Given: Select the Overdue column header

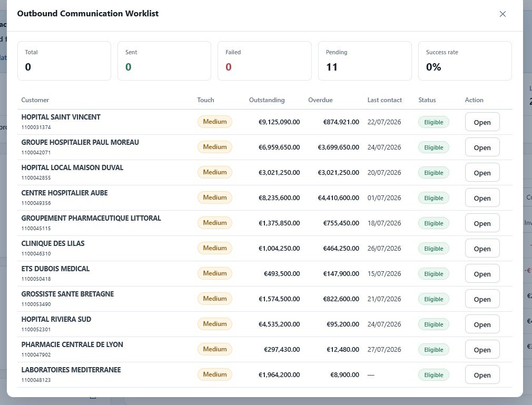Looking at the screenshot, I should click(x=320, y=100).
